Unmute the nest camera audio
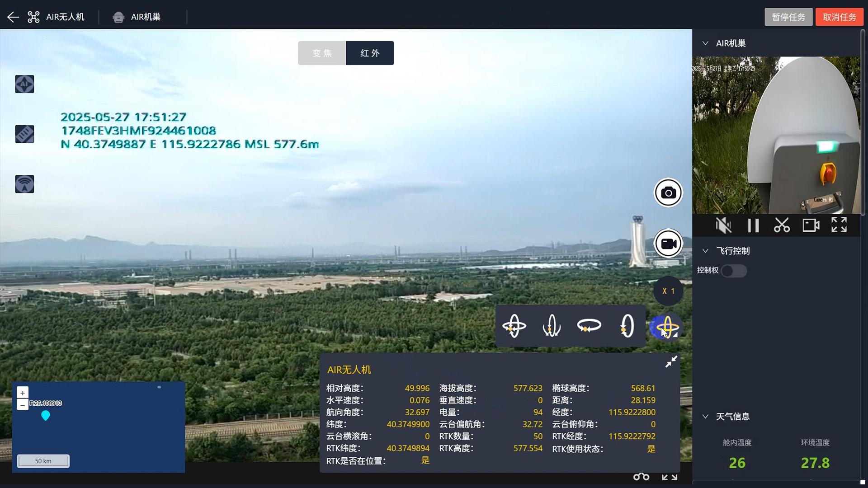The image size is (868, 488). pyautogui.click(x=723, y=225)
